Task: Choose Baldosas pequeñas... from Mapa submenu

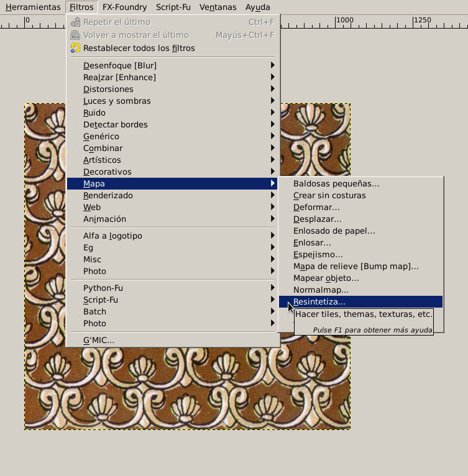Action: [360, 184]
